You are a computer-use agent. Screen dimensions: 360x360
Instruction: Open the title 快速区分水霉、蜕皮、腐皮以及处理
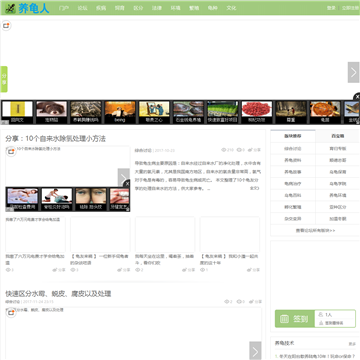58,294
